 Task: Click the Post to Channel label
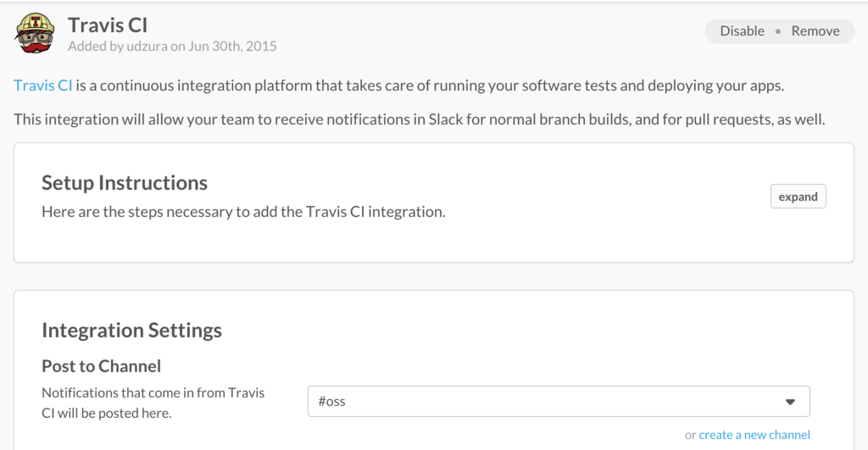point(102,366)
